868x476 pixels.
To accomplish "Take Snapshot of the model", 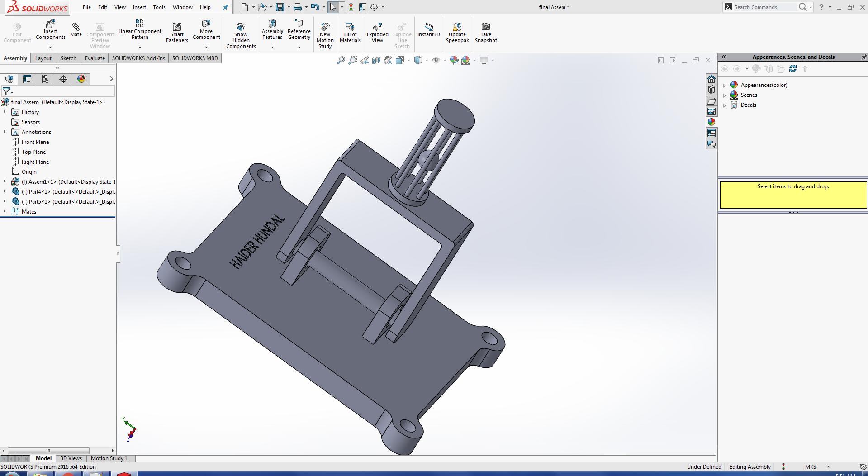I will tap(486, 33).
